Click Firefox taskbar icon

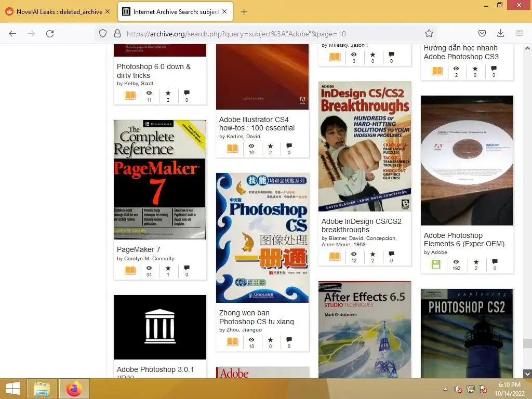tap(74, 389)
